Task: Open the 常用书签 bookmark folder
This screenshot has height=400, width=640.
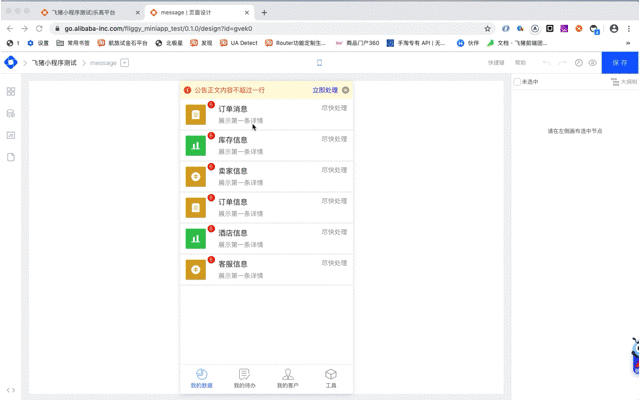Action: pos(73,43)
